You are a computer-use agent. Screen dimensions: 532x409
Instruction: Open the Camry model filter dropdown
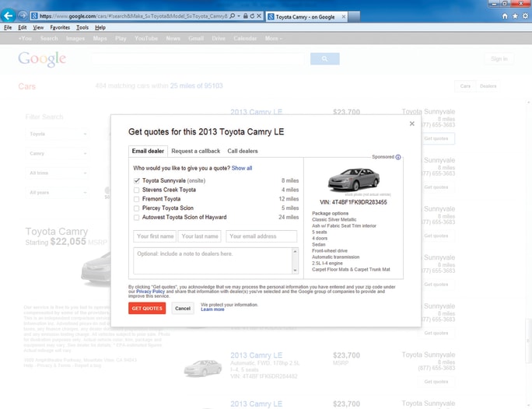pyautogui.click(x=58, y=153)
